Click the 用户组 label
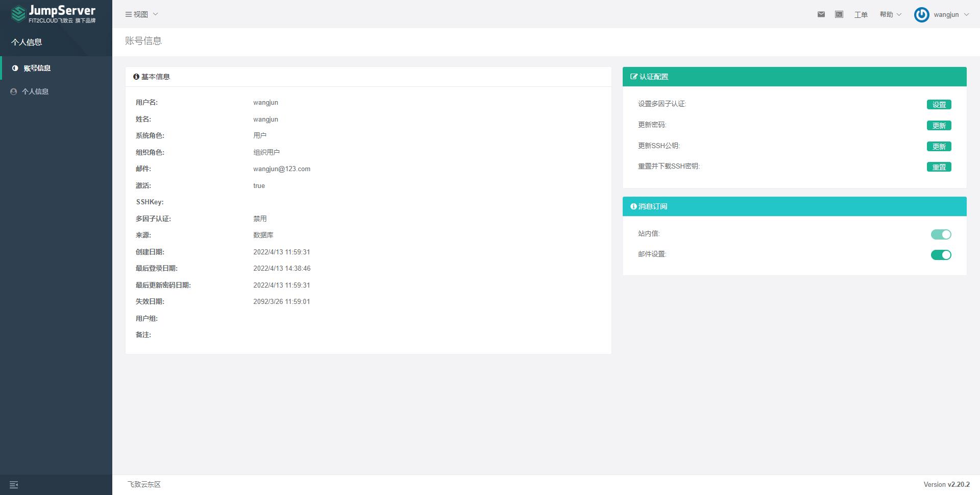This screenshot has height=495, width=980. [x=146, y=318]
